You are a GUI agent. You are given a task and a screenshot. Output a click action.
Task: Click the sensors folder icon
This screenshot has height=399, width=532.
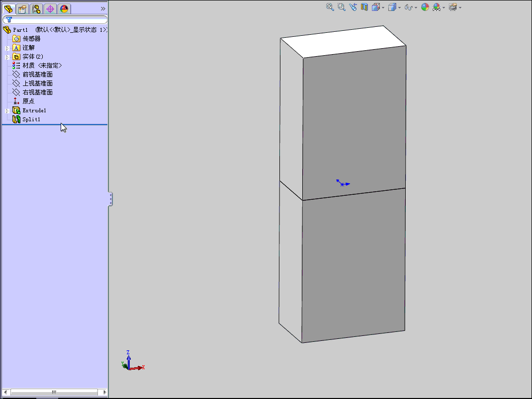tap(16, 39)
